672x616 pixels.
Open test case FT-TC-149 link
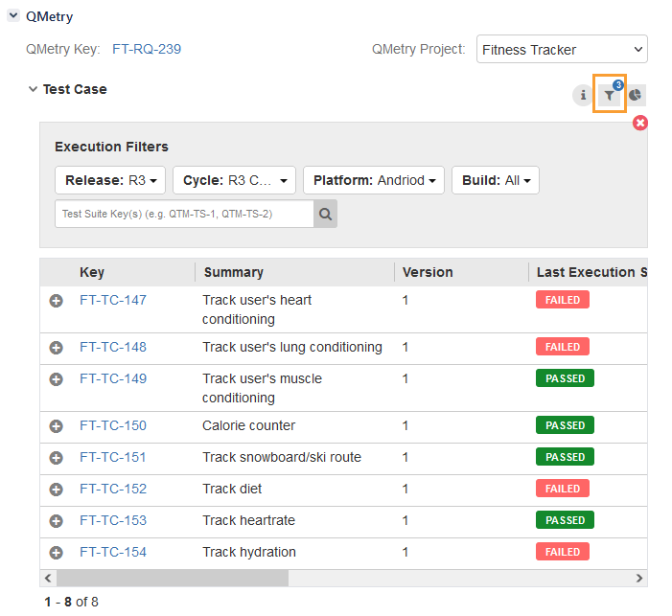pos(113,378)
